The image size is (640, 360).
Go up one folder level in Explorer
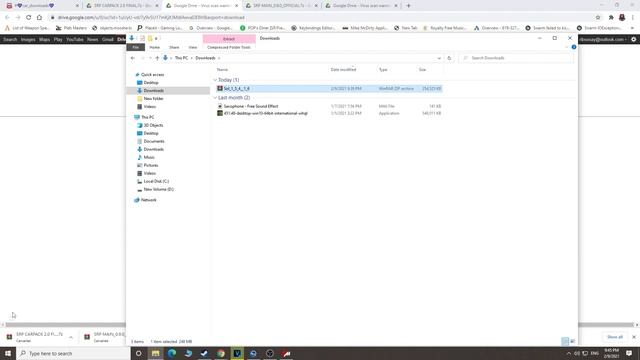[157, 58]
